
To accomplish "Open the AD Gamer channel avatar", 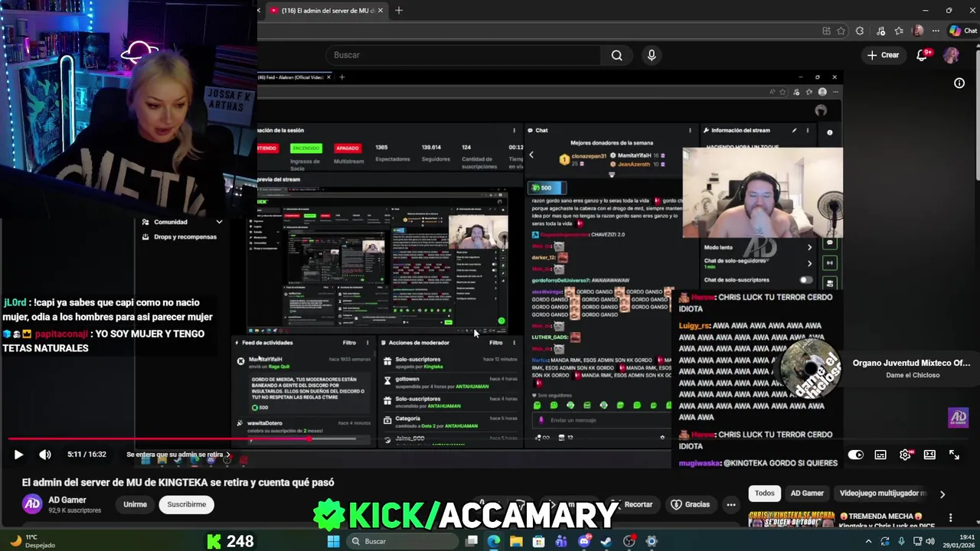I will coord(32,504).
